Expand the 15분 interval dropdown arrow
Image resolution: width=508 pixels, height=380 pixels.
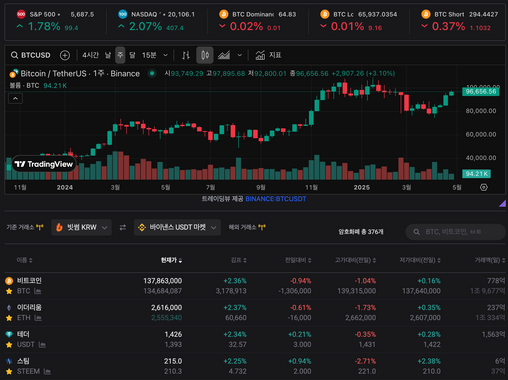(165, 55)
